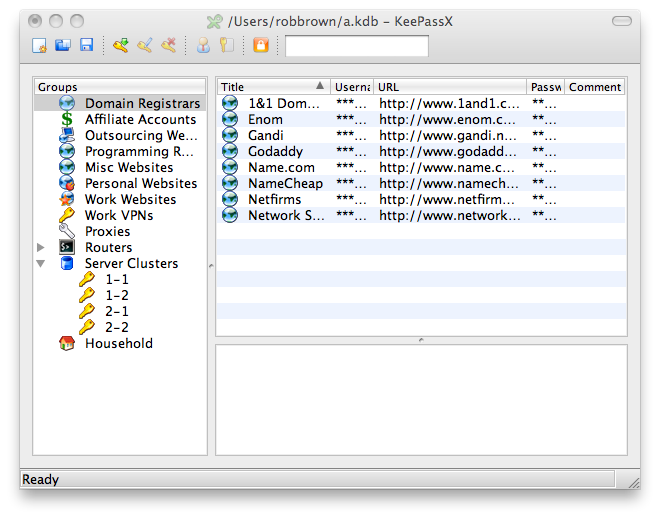
Task: Click the Edit Entry key icon
Action: pyautogui.click(x=145, y=45)
